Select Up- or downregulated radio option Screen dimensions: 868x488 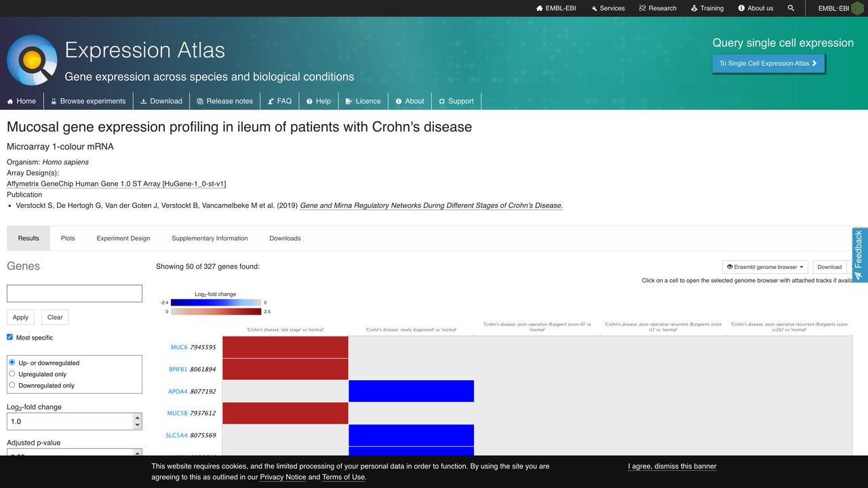tap(12, 363)
